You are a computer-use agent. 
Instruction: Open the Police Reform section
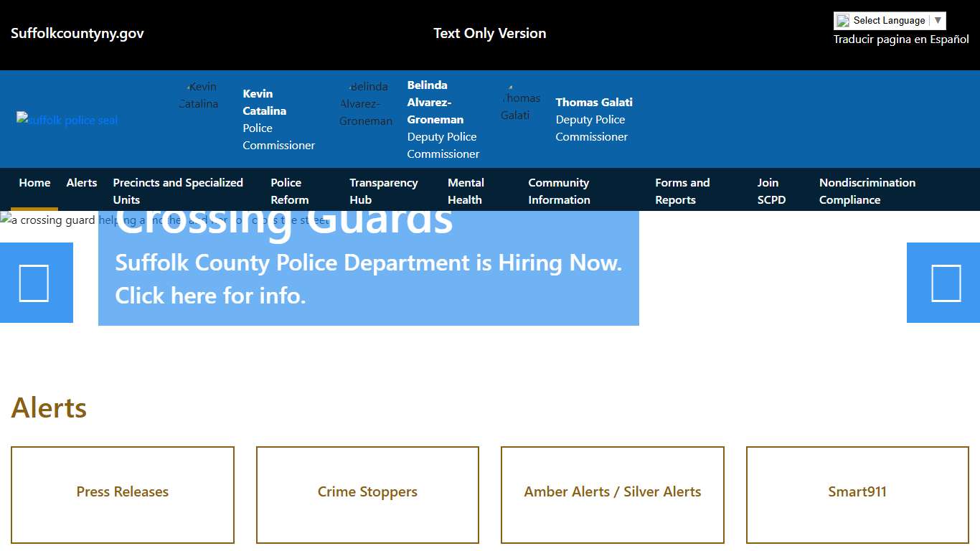click(x=290, y=191)
